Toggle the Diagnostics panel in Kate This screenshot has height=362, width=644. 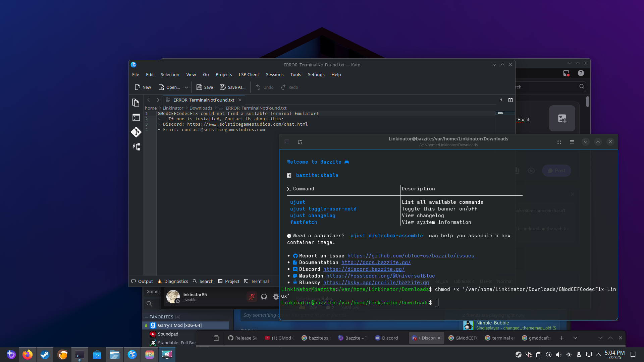point(173,281)
